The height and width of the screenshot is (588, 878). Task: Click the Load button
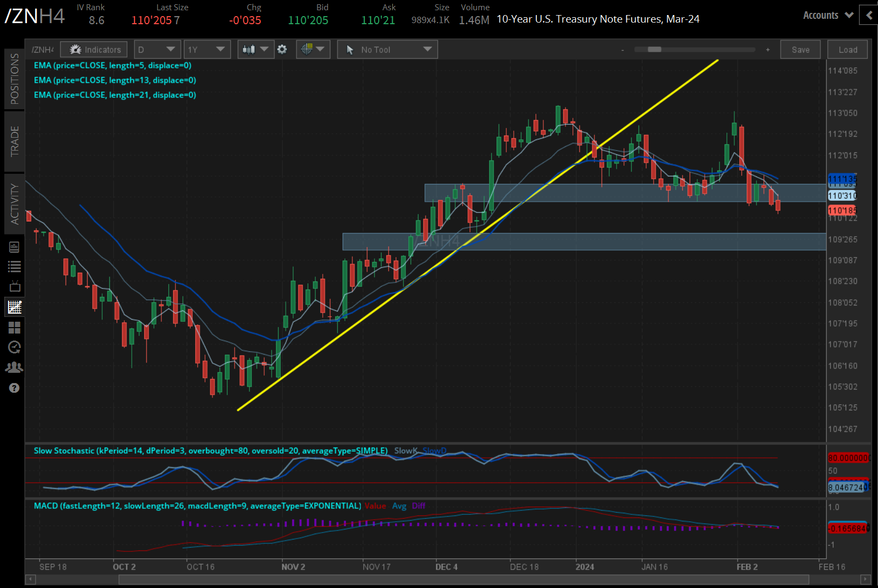[847, 49]
